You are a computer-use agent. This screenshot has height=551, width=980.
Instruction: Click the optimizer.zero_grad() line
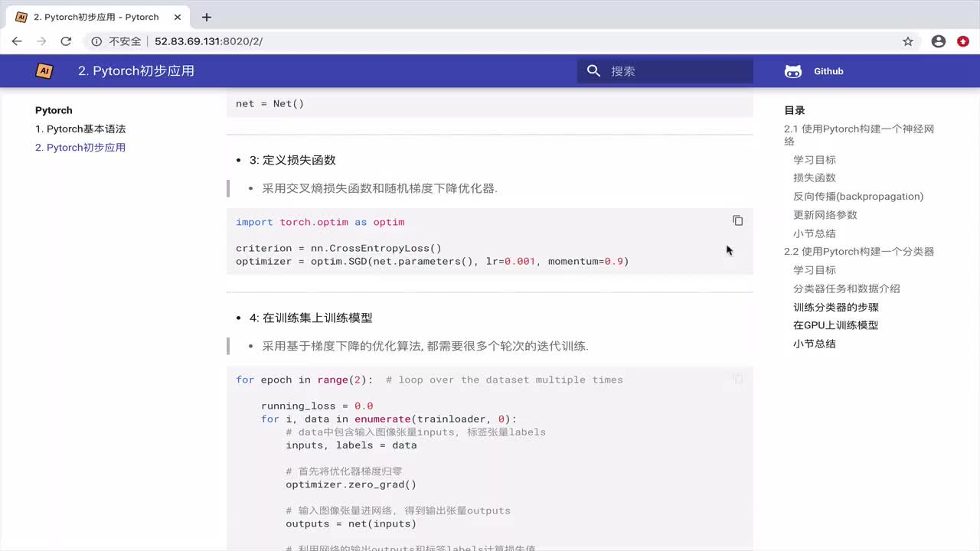point(351,484)
